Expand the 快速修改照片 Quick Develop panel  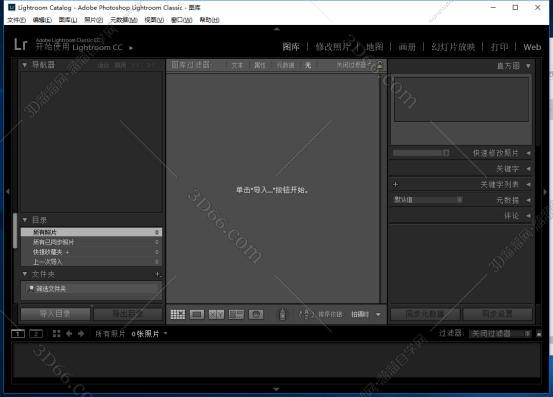tap(528, 153)
